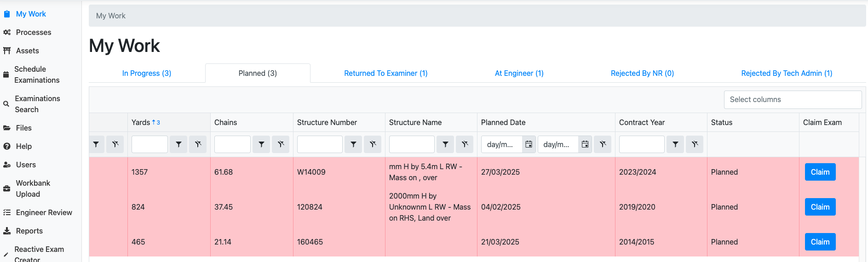Type in the Structure Name filter field

pos(412,144)
